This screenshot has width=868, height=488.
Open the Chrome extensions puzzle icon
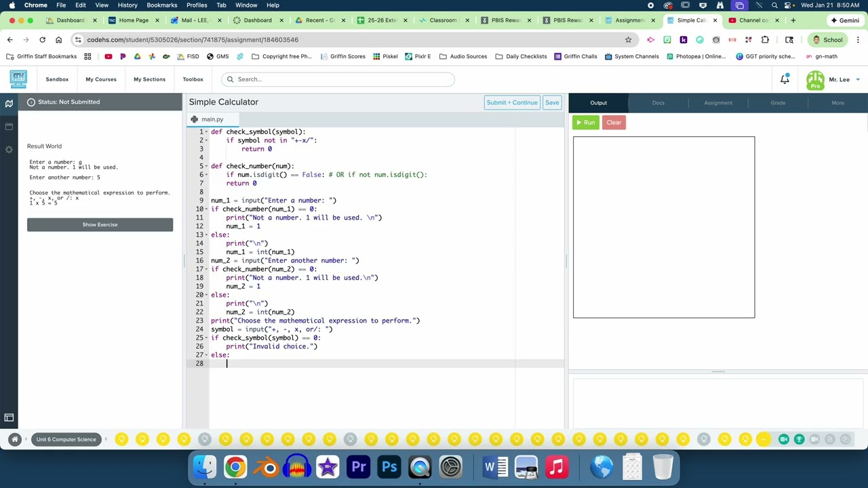(x=765, y=39)
